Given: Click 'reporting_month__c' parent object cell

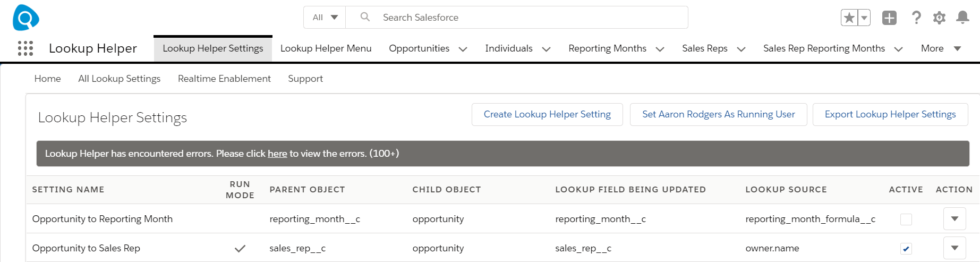Looking at the screenshot, I should [314, 219].
